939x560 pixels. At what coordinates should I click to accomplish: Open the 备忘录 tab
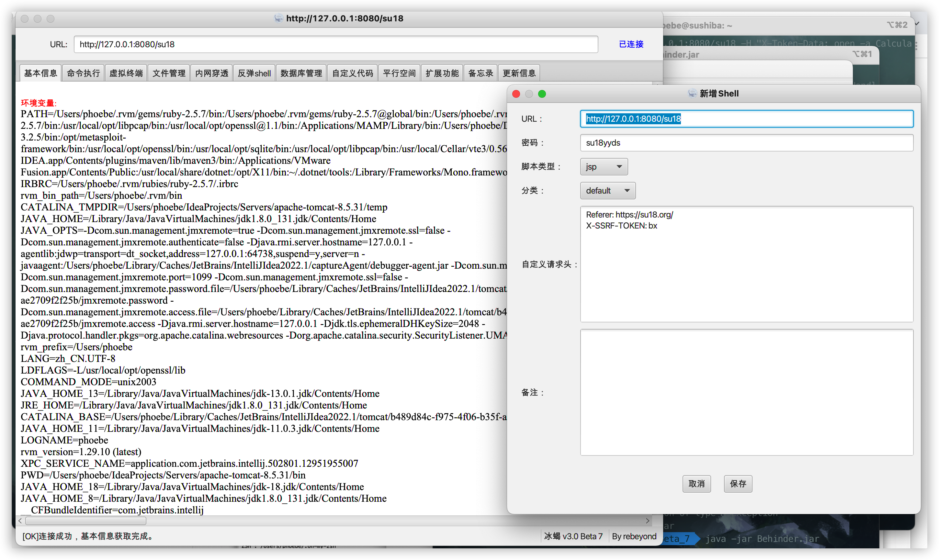click(x=481, y=73)
